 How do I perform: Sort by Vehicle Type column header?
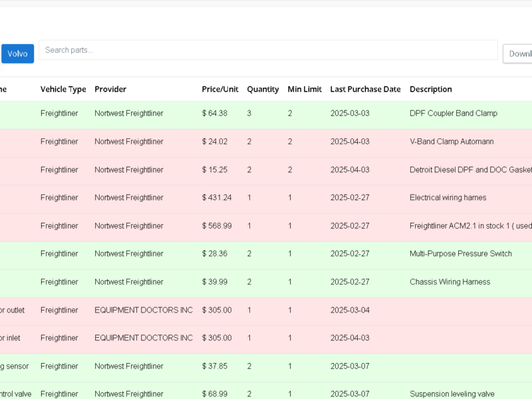63,89
